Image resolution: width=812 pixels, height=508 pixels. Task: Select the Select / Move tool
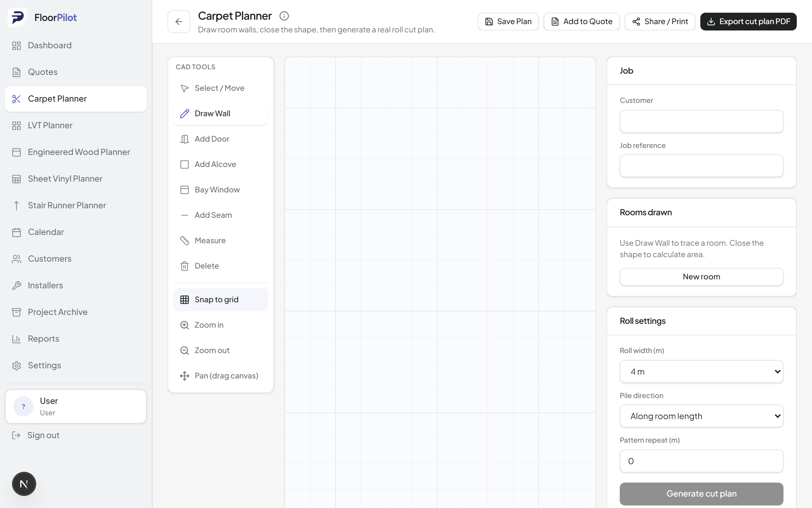(x=220, y=88)
